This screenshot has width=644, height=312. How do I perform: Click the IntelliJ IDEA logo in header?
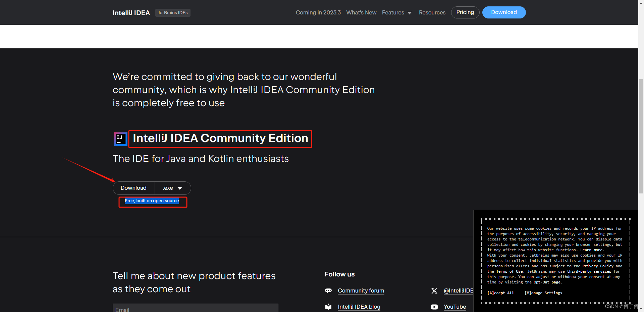point(131,13)
